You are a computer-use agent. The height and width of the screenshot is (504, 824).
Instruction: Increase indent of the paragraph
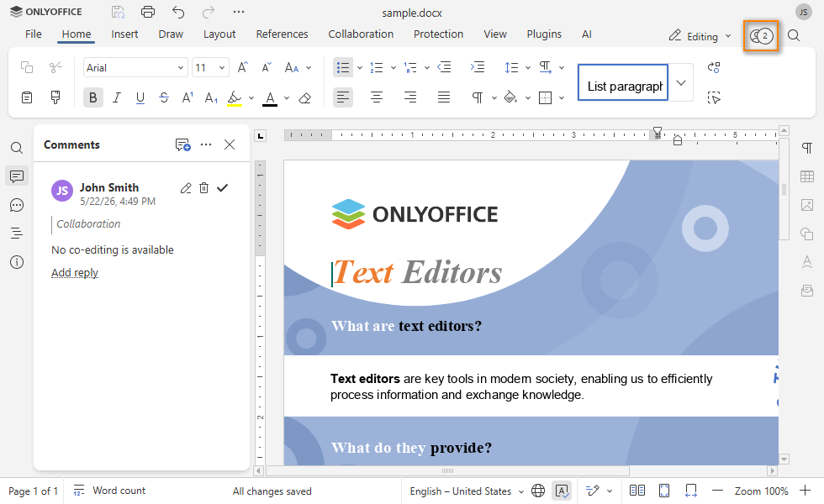point(478,67)
